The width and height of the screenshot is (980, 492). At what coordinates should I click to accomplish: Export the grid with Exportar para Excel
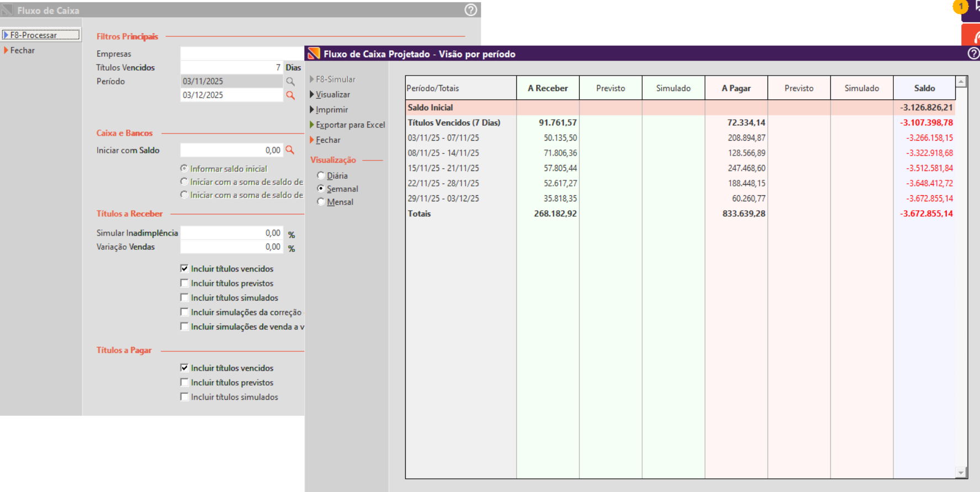pos(350,125)
